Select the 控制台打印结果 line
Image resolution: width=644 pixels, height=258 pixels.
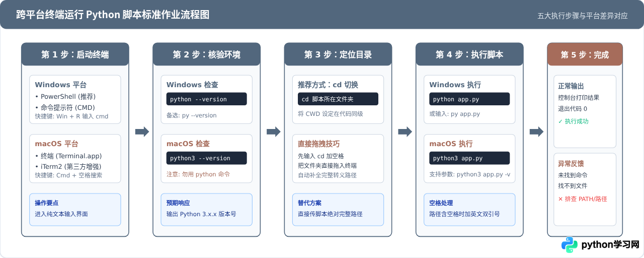click(x=579, y=98)
